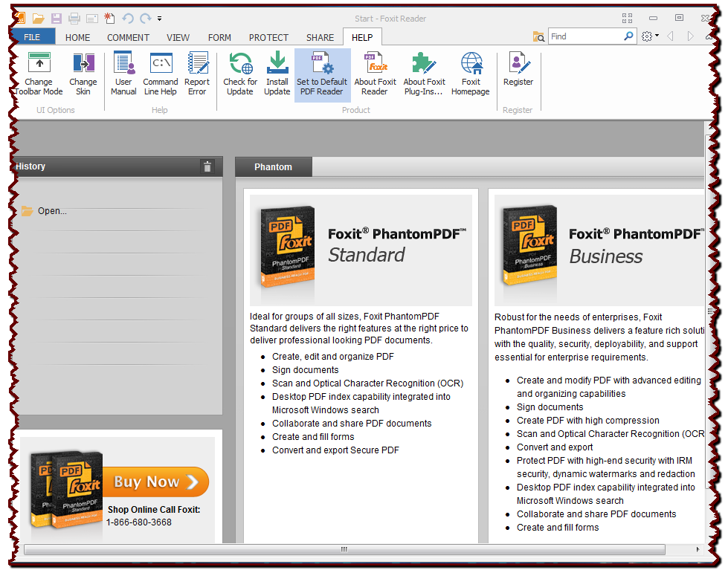Click the PhantomPDF Standard product box image

point(287,247)
